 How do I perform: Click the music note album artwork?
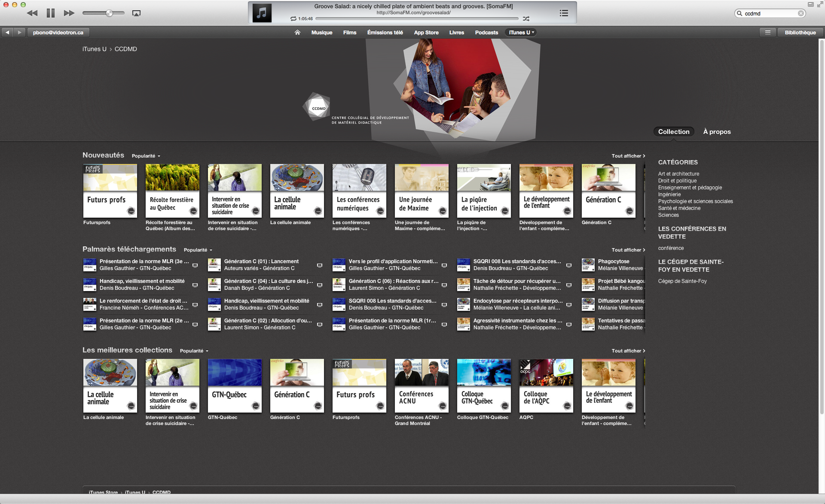click(262, 13)
